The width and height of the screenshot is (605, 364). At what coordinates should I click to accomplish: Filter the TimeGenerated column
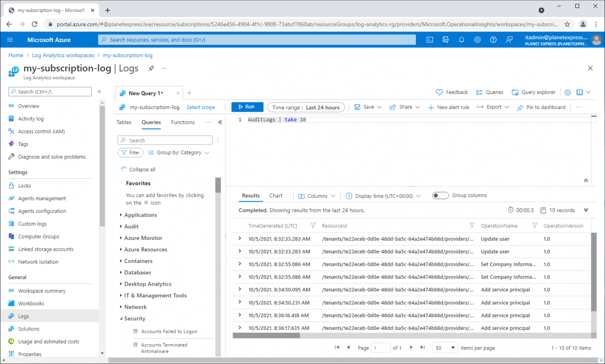313,226
